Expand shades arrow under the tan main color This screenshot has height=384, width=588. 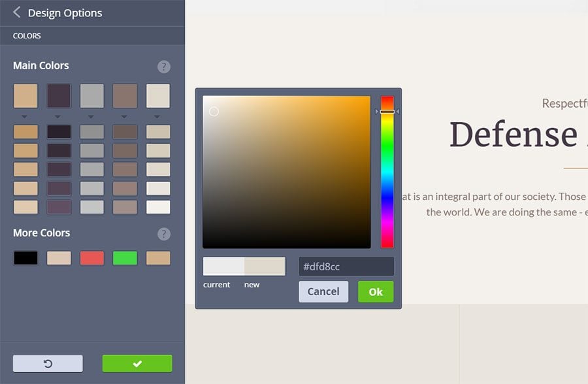[x=25, y=117]
